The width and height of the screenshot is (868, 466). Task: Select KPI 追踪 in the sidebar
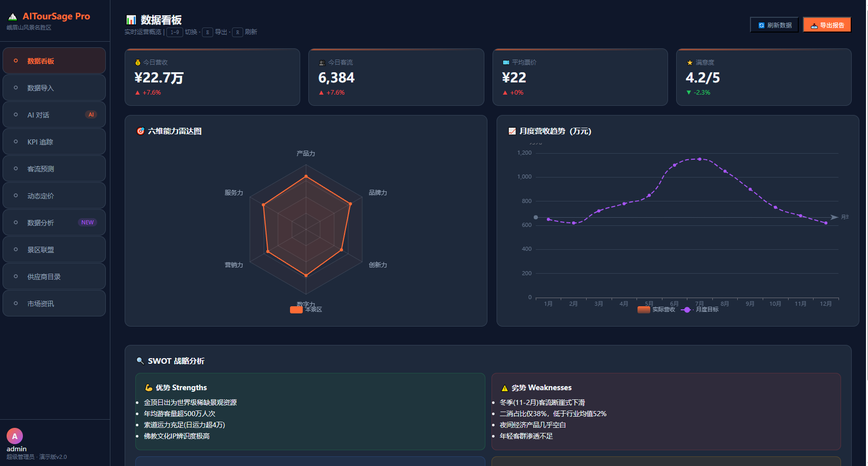54,142
